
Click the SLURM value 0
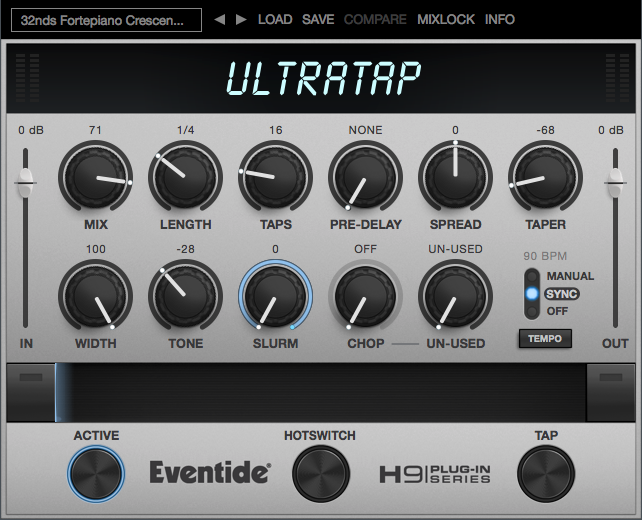pyautogui.click(x=276, y=249)
